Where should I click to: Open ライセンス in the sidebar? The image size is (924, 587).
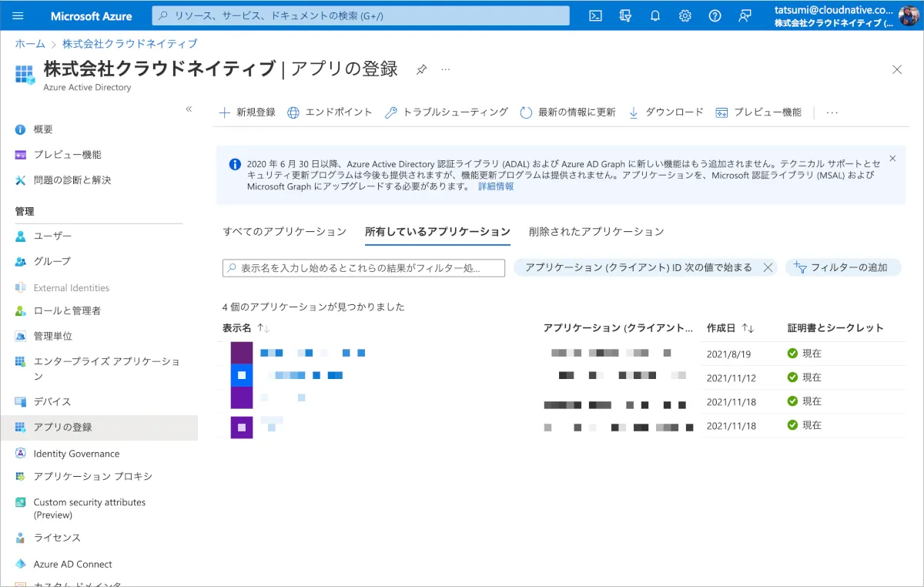coord(57,538)
